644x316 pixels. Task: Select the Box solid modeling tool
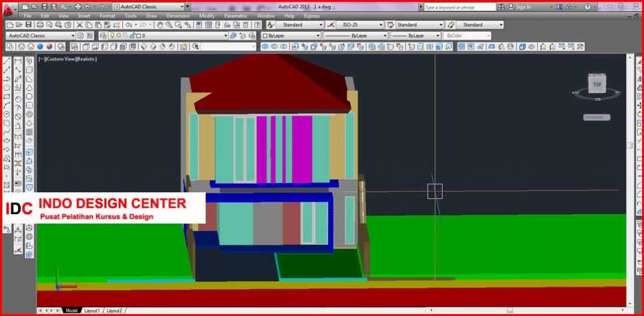[30, 70]
